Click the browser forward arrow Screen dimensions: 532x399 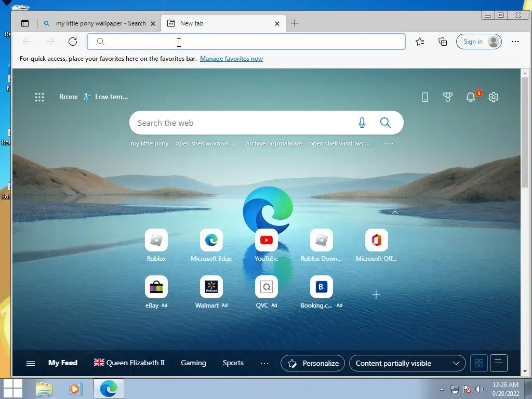(50, 42)
